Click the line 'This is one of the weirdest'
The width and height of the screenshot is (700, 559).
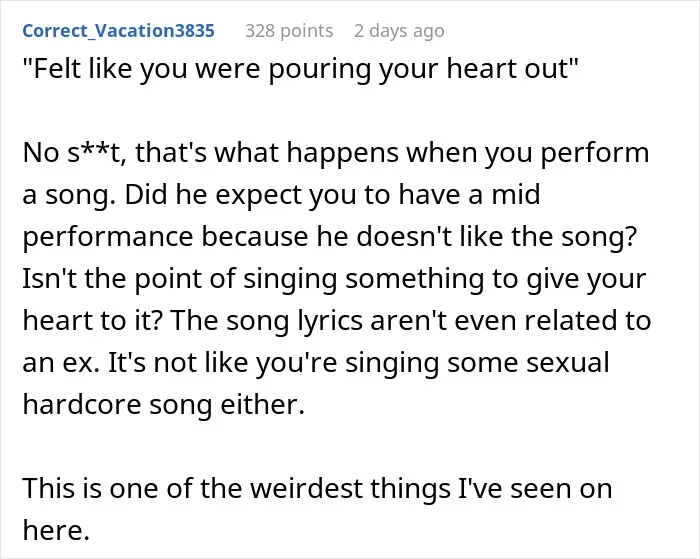click(317, 488)
